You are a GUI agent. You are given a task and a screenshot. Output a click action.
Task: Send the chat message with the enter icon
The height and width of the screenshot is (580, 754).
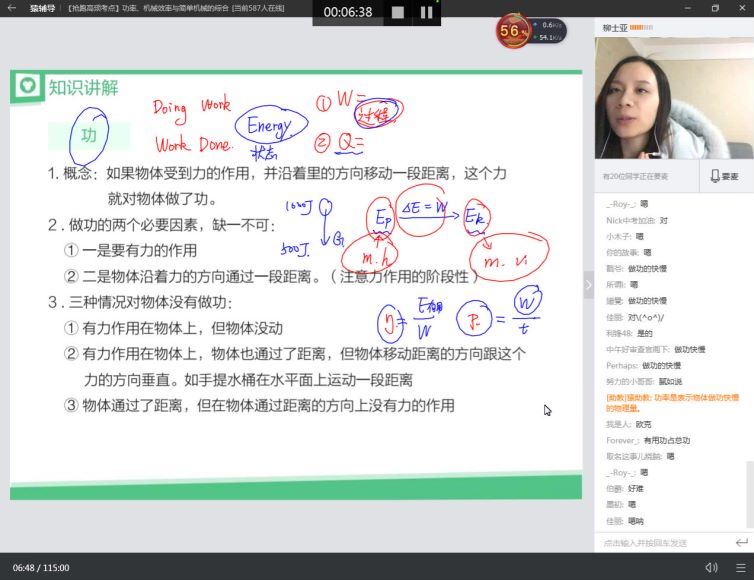pos(741,542)
